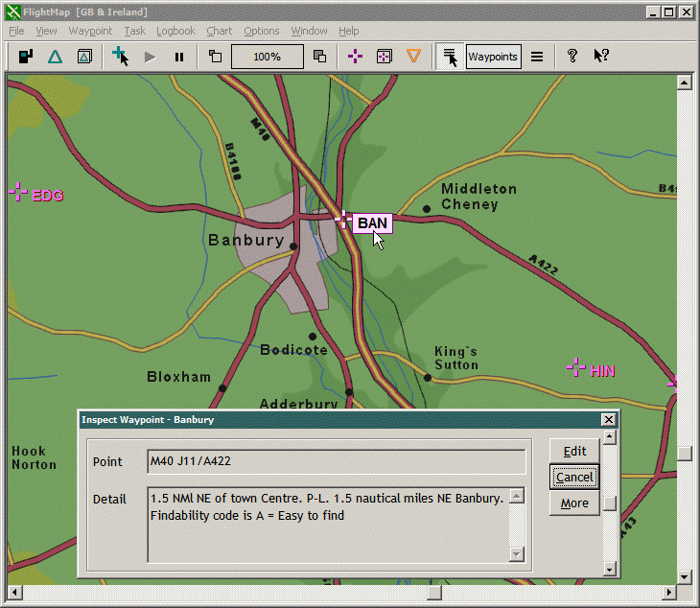The image size is (700, 608).
Task: Select the teal triangle task tool
Action: [x=55, y=57]
